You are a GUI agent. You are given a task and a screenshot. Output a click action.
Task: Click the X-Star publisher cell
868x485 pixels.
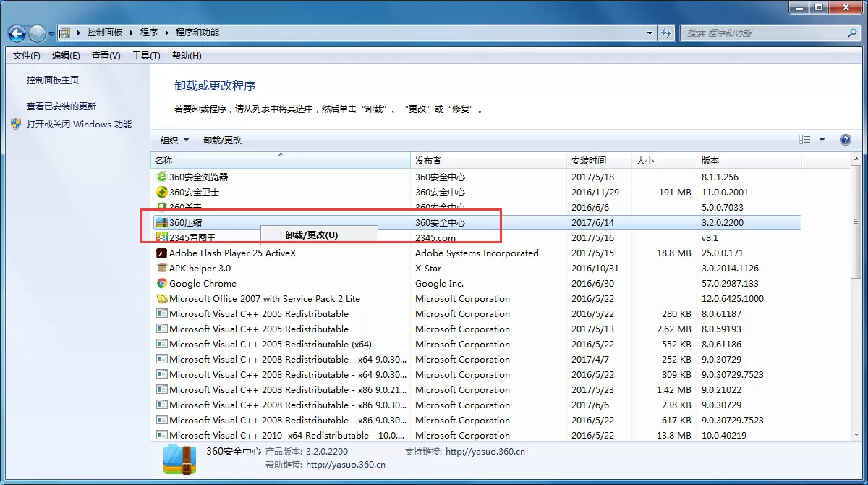(428, 269)
